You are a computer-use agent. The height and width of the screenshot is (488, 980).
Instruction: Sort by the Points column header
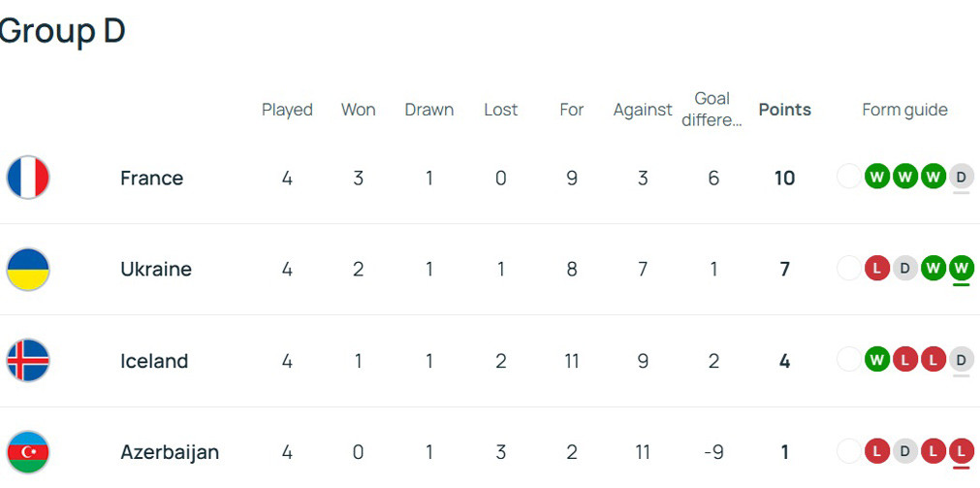[x=784, y=110]
